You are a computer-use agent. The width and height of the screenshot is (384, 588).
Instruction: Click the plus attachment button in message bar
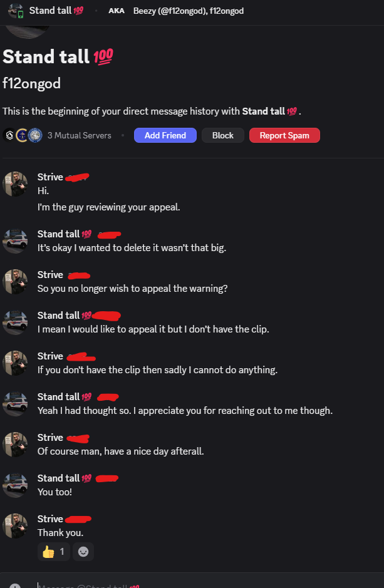(x=15, y=585)
